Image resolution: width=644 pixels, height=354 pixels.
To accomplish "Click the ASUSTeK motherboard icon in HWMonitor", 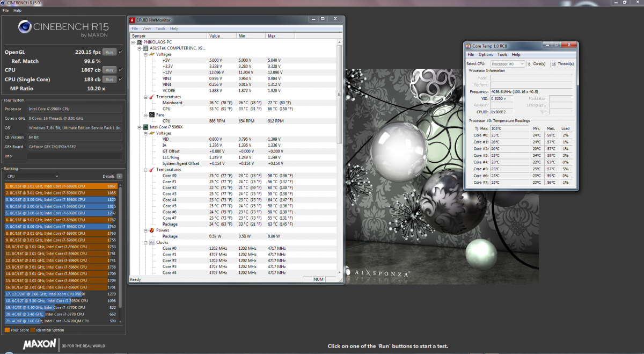I will [x=145, y=48].
